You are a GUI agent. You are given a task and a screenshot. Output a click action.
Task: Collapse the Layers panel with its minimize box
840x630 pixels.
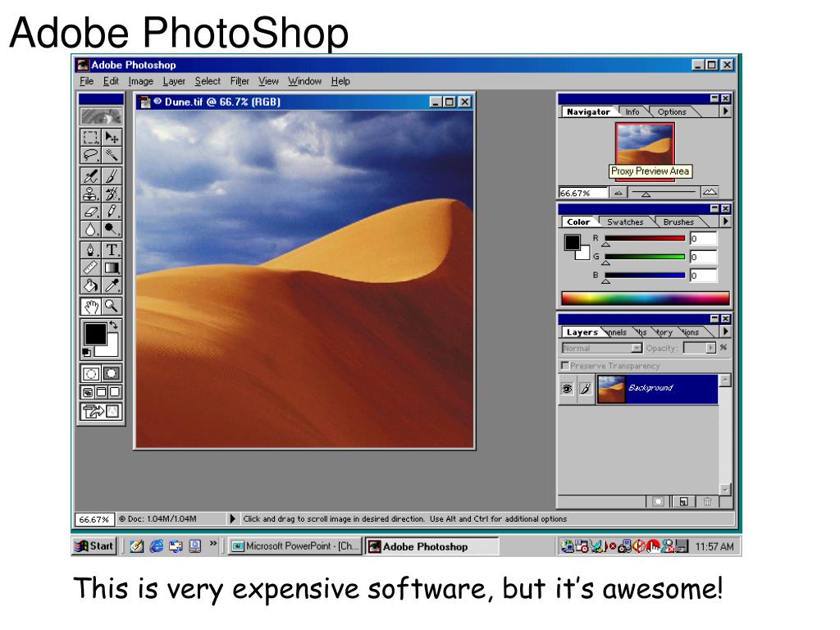pos(714,319)
